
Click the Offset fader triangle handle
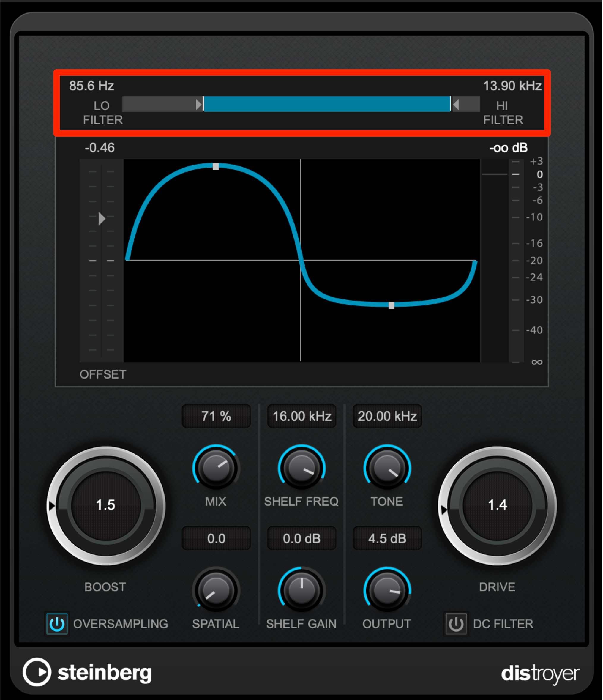pyautogui.click(x=102, y=219)
